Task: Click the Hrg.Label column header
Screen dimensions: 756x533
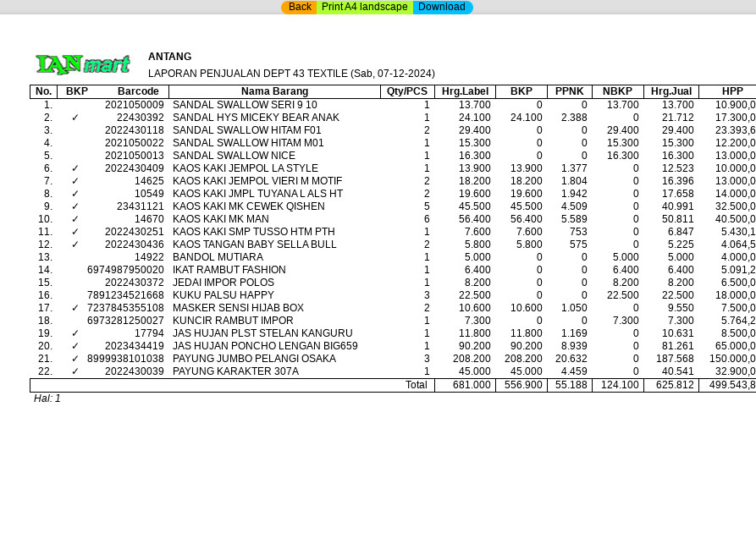Action: click(x=465, y=91)
